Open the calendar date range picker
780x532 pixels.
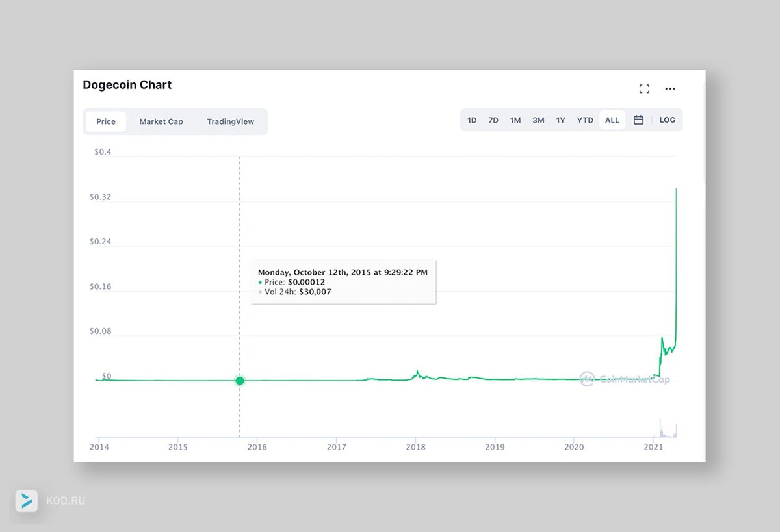(638, 120)
